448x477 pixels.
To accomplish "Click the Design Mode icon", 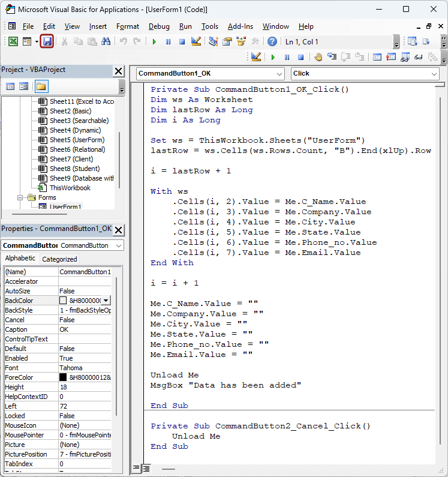I will point(196,41).
